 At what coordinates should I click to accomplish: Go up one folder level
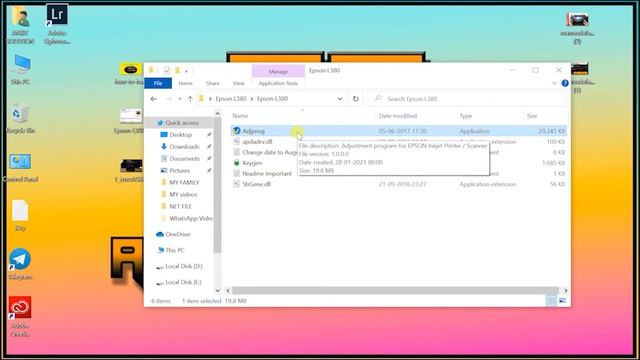click(190, 99)
